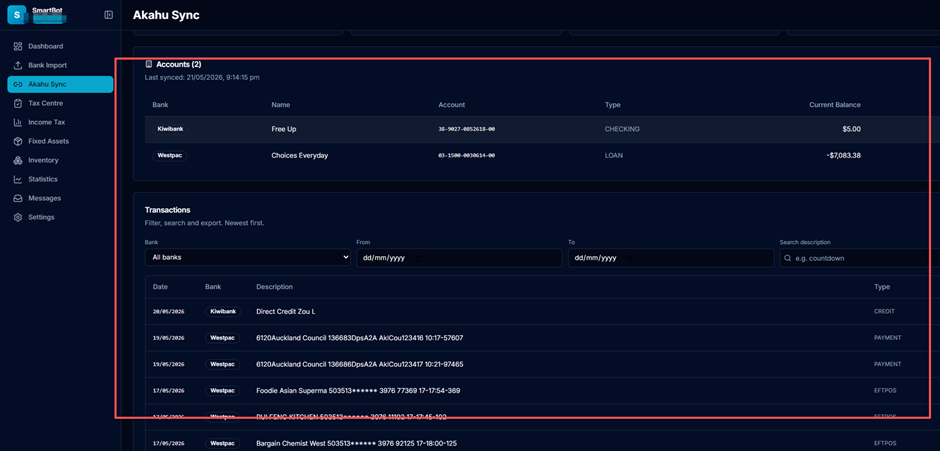
Task: Click the Bank Import upload icon
Action: pyautogui.click(x=18, y=65)
